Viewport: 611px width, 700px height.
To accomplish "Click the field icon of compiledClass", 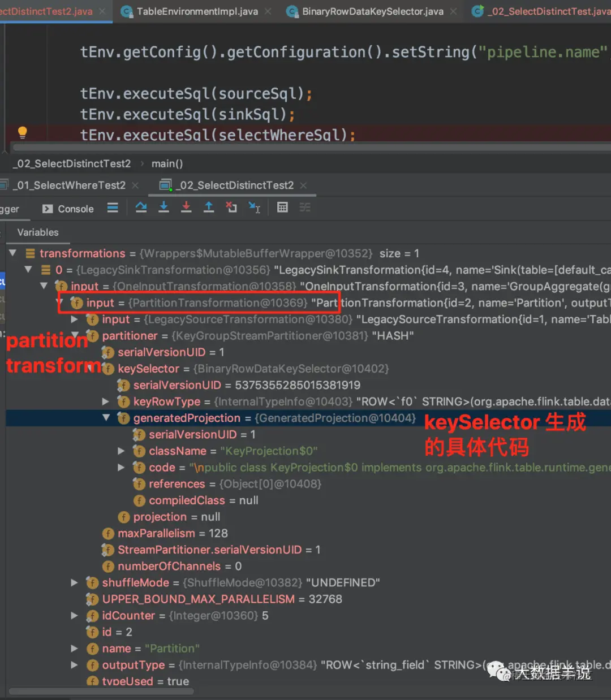I will (139, 500).
